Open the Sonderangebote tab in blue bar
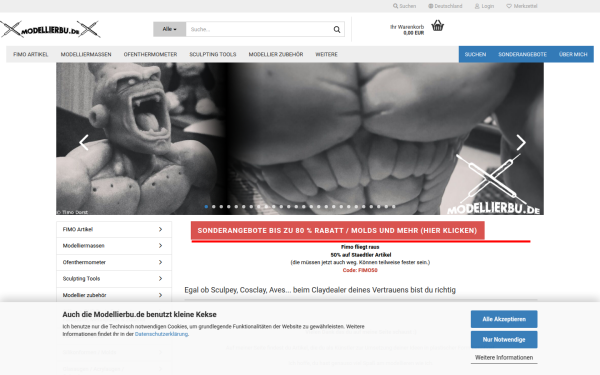The width and height of the screenshot is (600, 375). (522, 54)
